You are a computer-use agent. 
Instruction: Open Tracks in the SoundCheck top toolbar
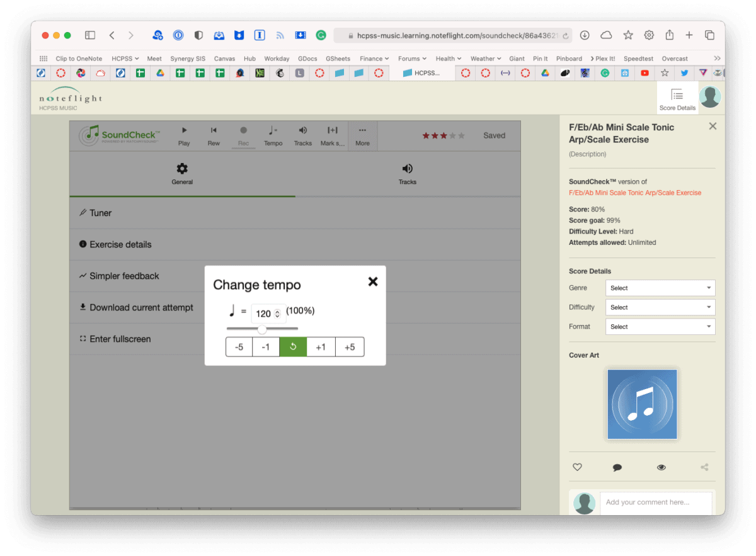(302, 135)
